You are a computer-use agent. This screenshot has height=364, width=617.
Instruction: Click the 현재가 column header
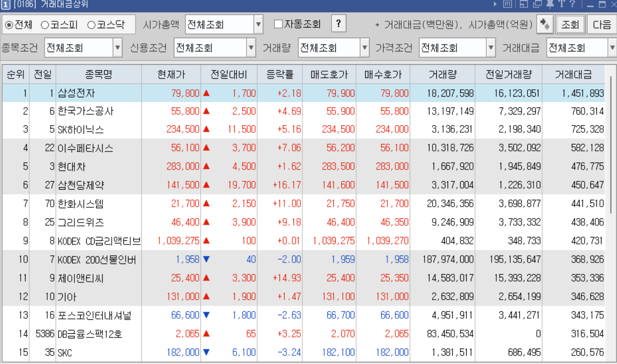171,74
